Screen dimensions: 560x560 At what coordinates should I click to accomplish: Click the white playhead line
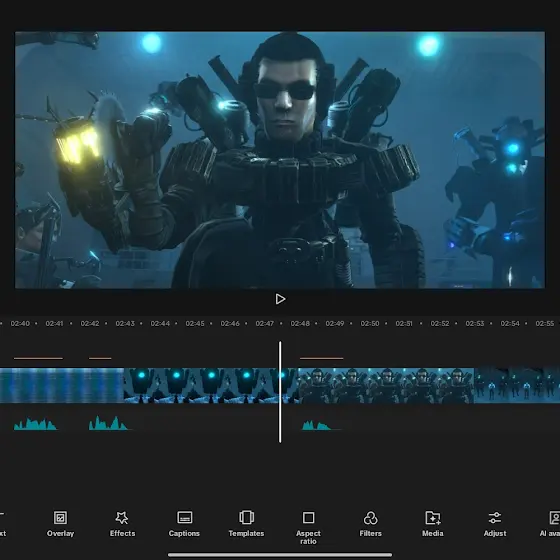(280, 392)
